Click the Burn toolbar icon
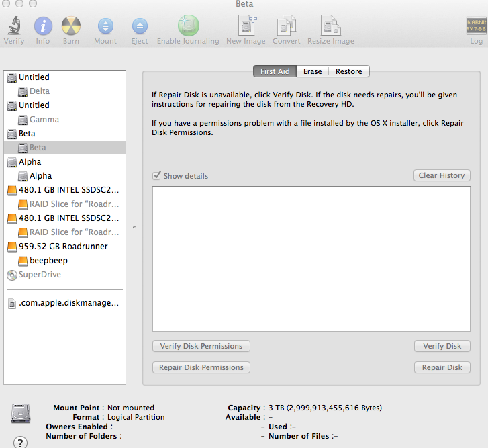 point(71,26)
